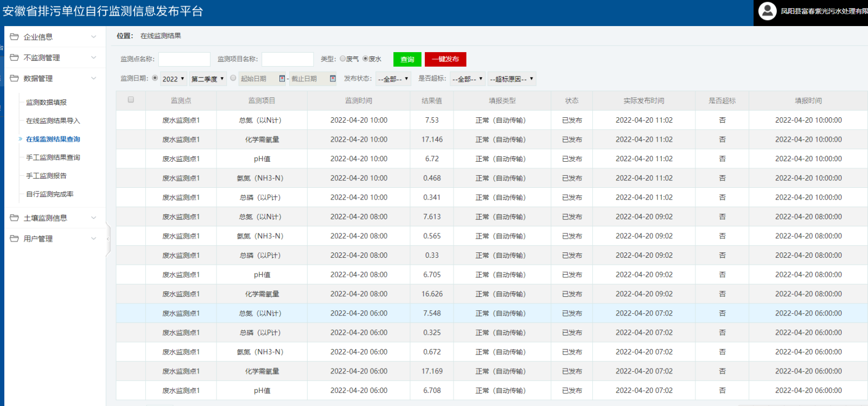Viewport: 868px width, 406px height.
Task: Open the 起始日期 calendar picker icon
Action: tap(282, 79)
